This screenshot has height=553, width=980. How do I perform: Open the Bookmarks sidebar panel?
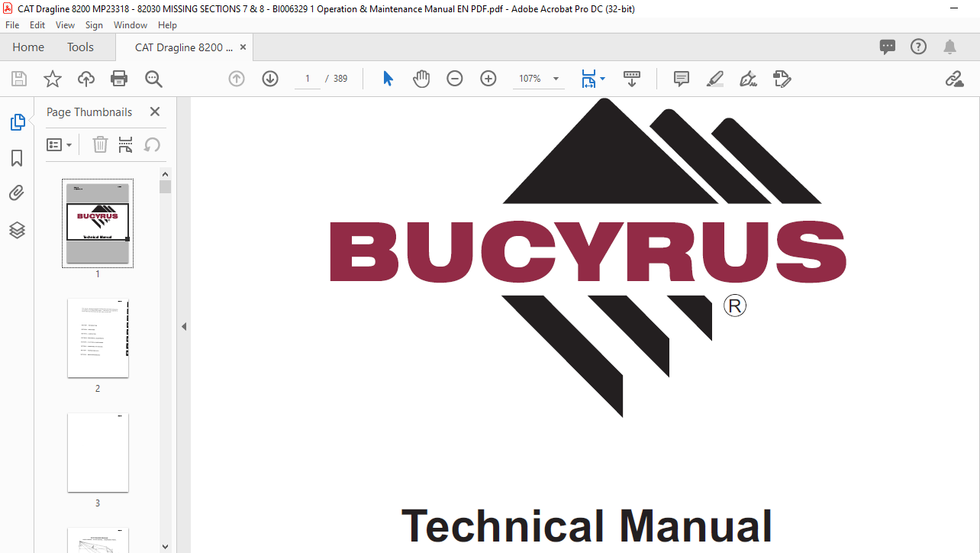coord(17,158)
